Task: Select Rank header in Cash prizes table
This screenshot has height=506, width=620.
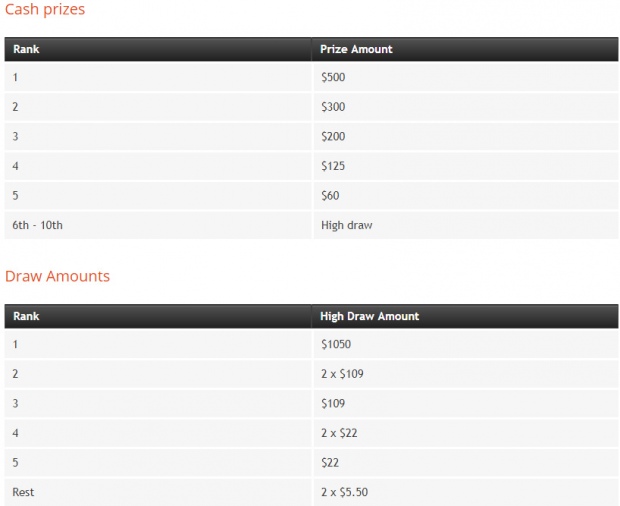Action: (26, 49)
